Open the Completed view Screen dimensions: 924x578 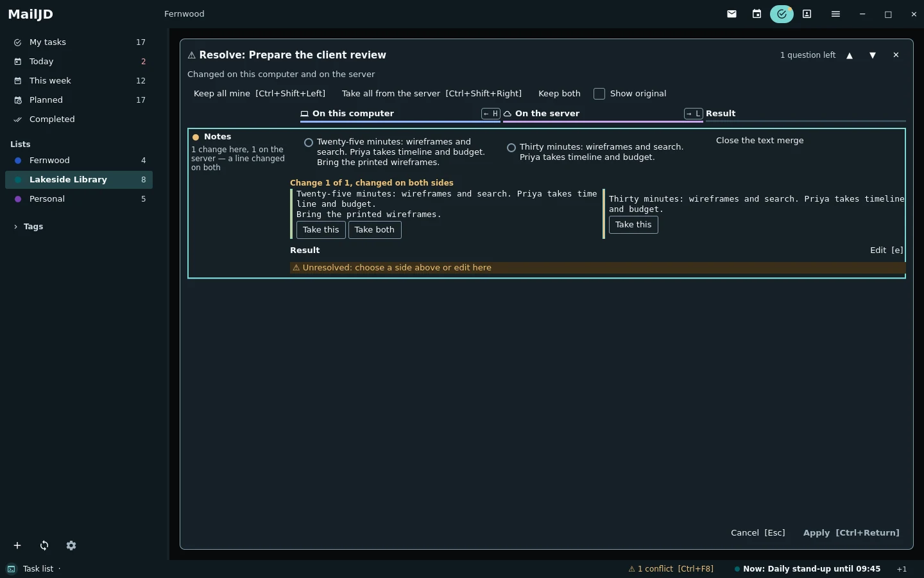[80, 119]
